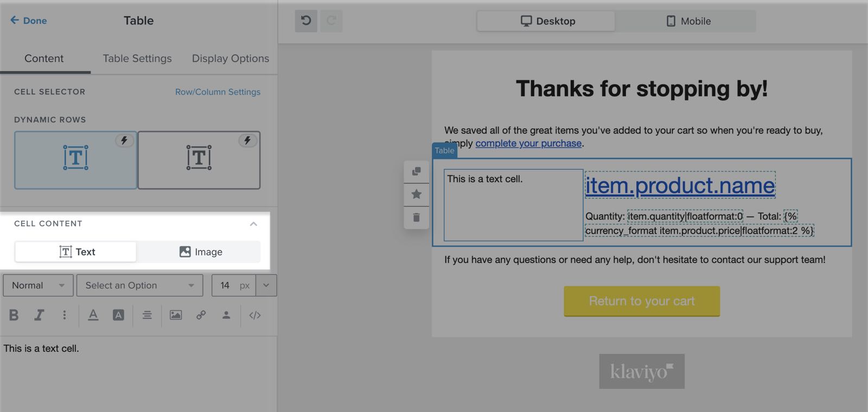
Task: Toggle bold text formatting
Action: (14, 315)
